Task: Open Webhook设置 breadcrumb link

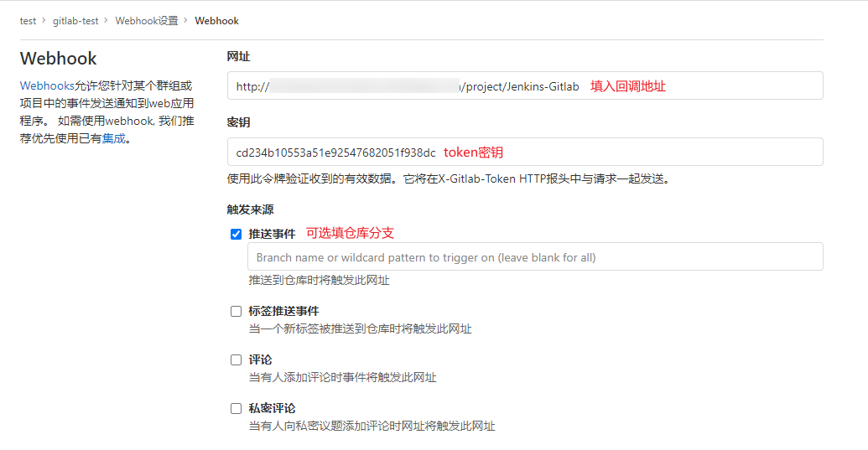Action: [147, 21]
